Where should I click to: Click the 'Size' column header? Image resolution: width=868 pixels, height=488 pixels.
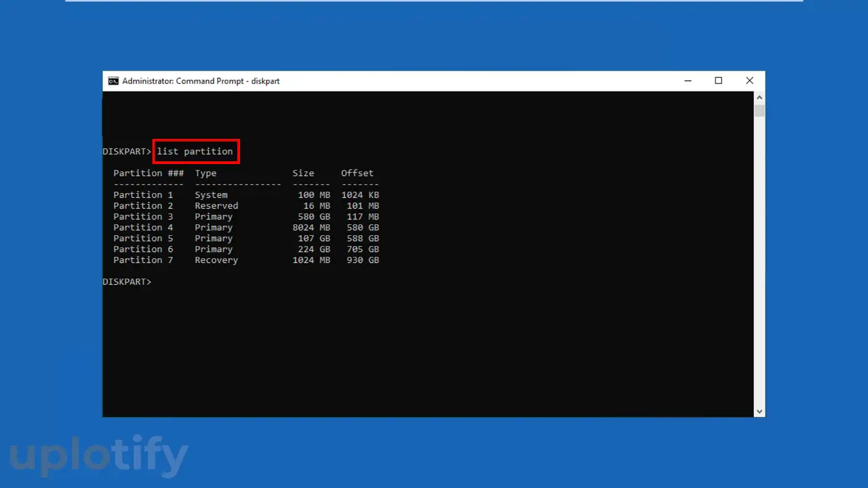[x=303, y=173]
